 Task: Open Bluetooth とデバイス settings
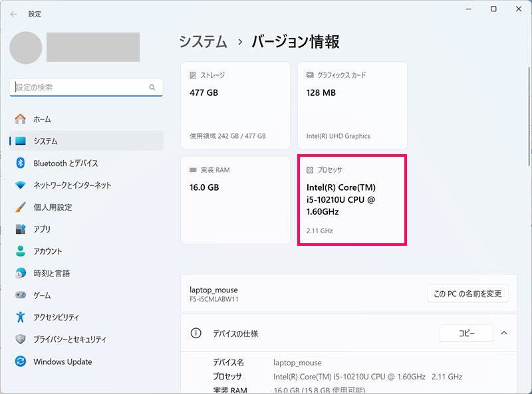[86, 163]
